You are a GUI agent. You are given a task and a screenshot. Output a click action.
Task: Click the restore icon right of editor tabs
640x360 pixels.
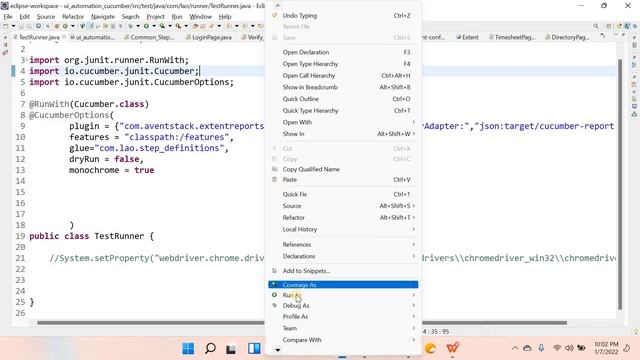coord(623,35)
